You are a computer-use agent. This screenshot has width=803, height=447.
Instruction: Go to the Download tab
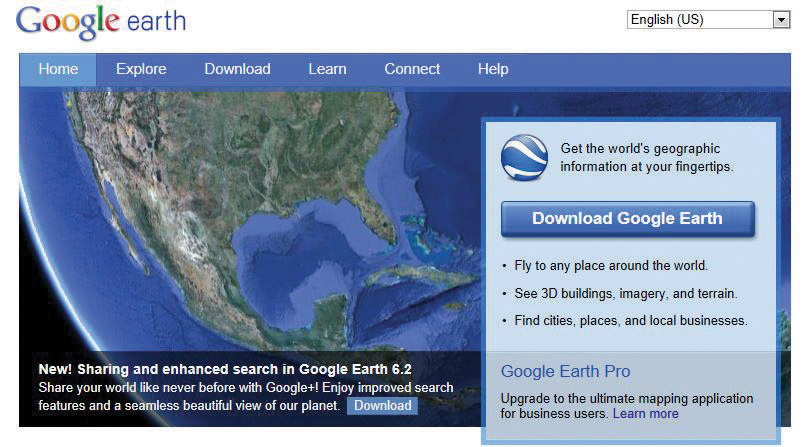click(x=237, y=69)
